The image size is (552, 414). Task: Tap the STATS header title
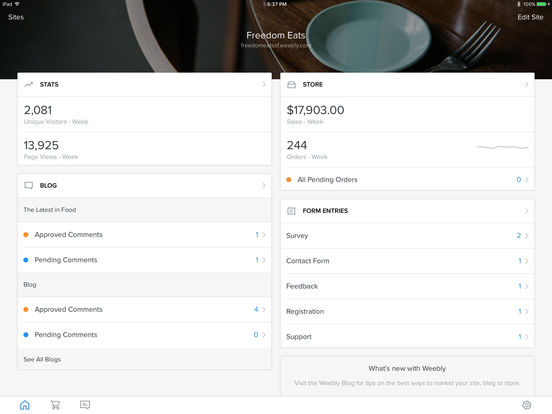click(x=49, y=84)
